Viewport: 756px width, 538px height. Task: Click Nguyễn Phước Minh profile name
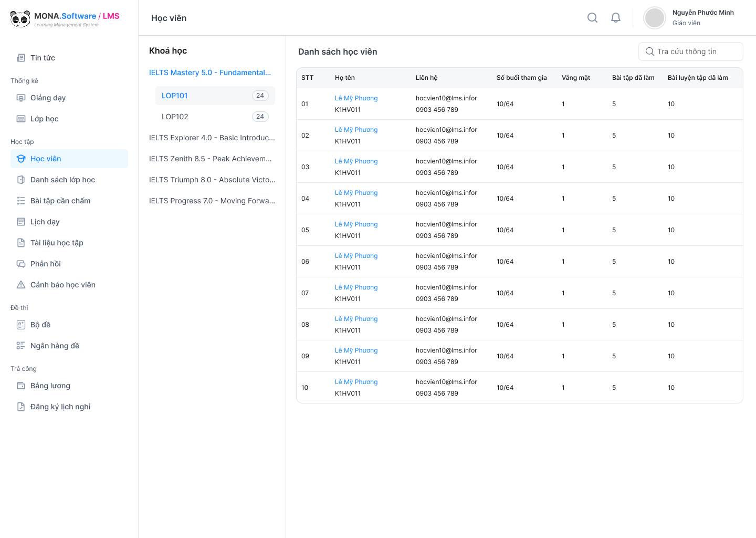pos(703,13)
